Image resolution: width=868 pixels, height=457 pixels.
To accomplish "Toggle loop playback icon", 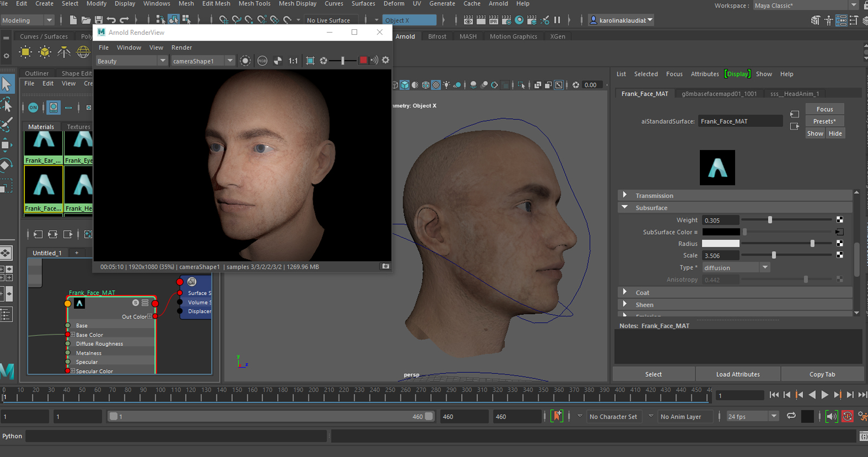I will [x=792, y=416].
